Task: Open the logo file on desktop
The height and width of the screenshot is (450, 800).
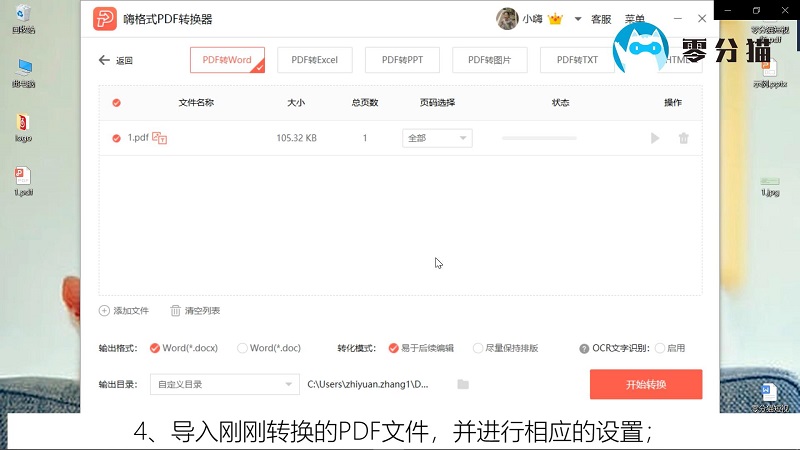Action: (23, 128)
